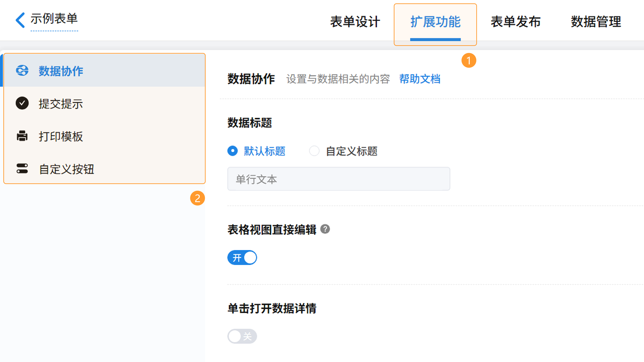Select 扩展功能 tab
Viewport: 644px width, 362px height.
point(435,22)
